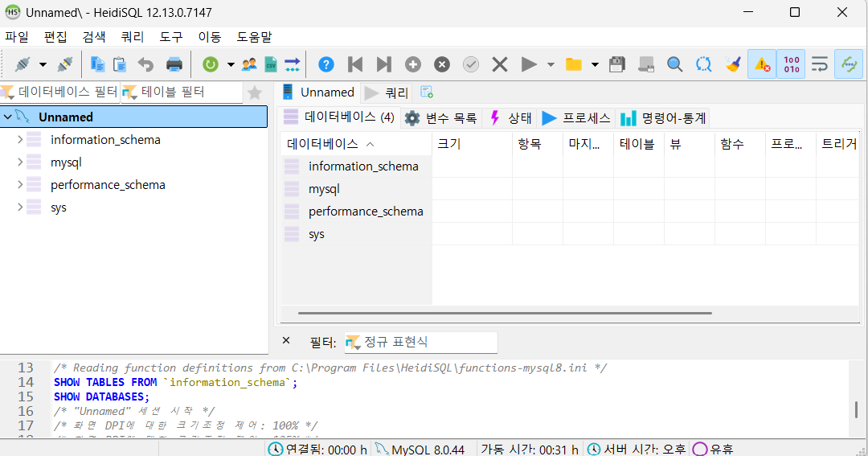The width and height of the screenshot is (868, 456).
Task: Select the Unnamed host tab
Action: click(x=318, y=92)
